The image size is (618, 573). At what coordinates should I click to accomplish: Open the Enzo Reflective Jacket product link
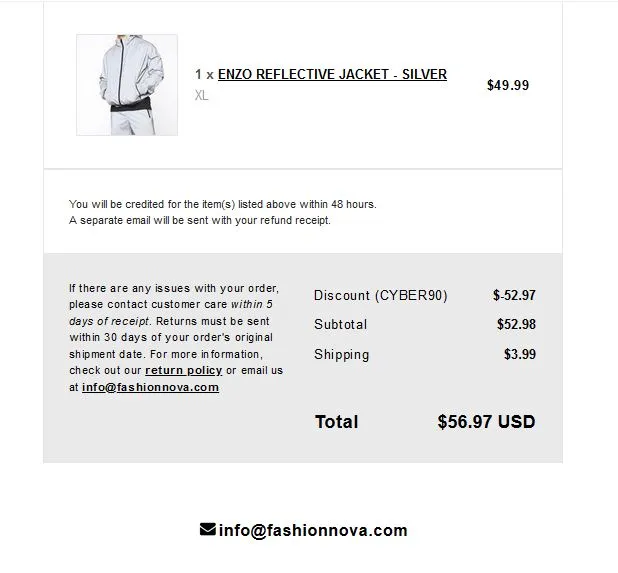[x=332, y=74]
